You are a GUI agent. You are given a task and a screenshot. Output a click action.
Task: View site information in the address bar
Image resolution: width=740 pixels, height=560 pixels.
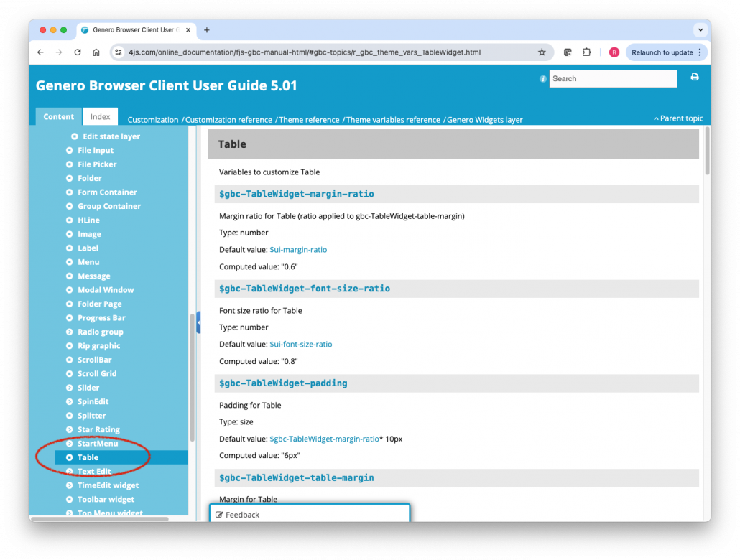[119, 52]
